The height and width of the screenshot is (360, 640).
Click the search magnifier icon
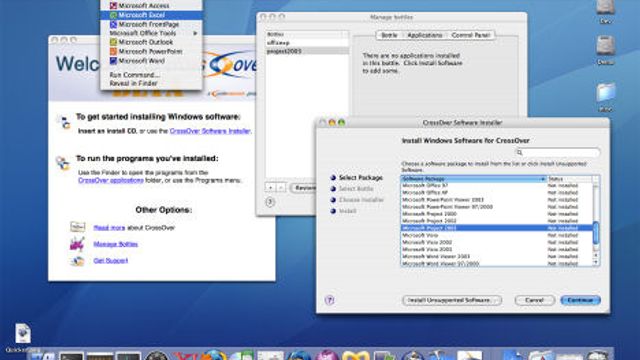coord(520,153)
